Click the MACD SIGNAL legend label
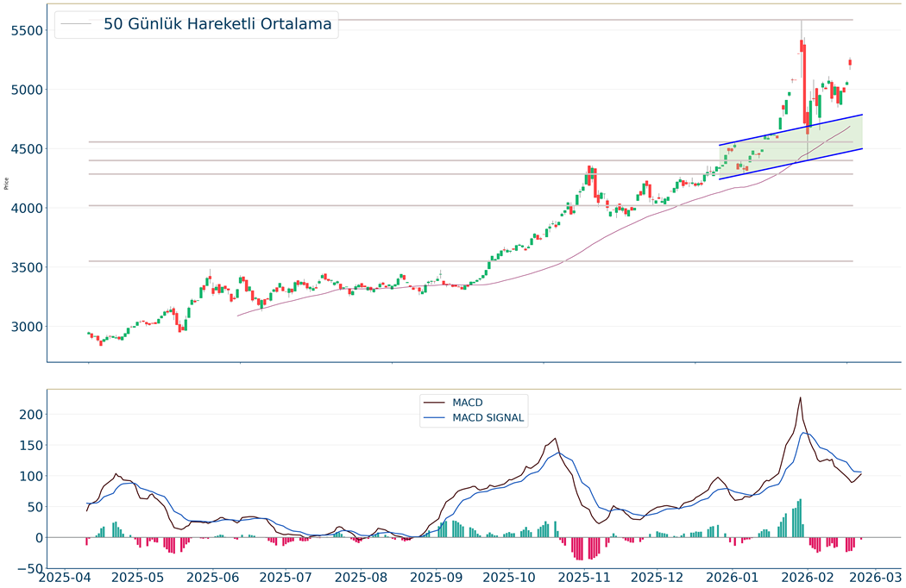Screen dimensions: 906x588 point(488,418)
